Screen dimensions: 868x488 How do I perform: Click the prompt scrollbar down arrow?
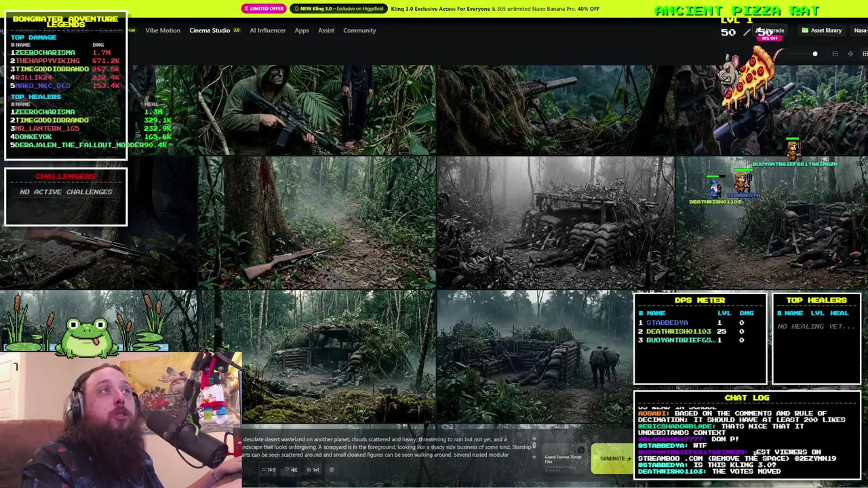pyautogui.click(x=534, y=456)
